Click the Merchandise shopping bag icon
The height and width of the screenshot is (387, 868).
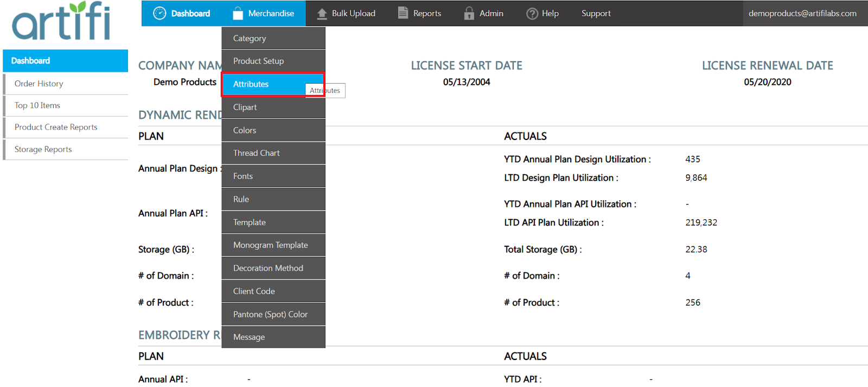(238, 13)
